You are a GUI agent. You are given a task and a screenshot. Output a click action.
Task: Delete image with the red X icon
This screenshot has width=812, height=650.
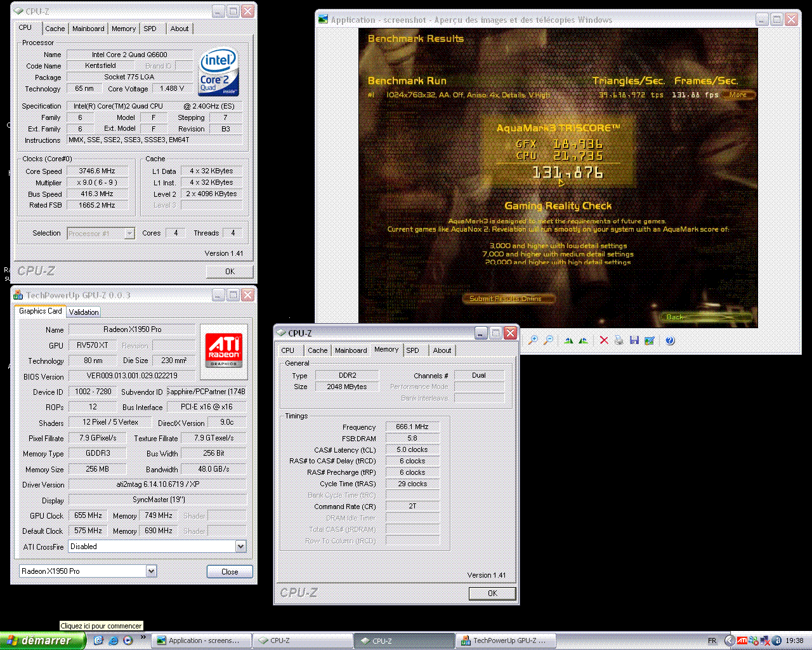click(604, 340)
